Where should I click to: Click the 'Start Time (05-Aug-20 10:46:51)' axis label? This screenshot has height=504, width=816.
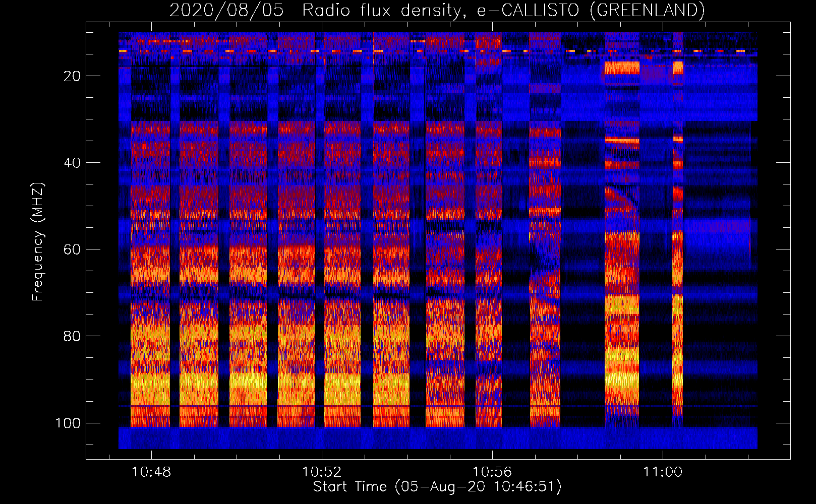click(437, 487)
